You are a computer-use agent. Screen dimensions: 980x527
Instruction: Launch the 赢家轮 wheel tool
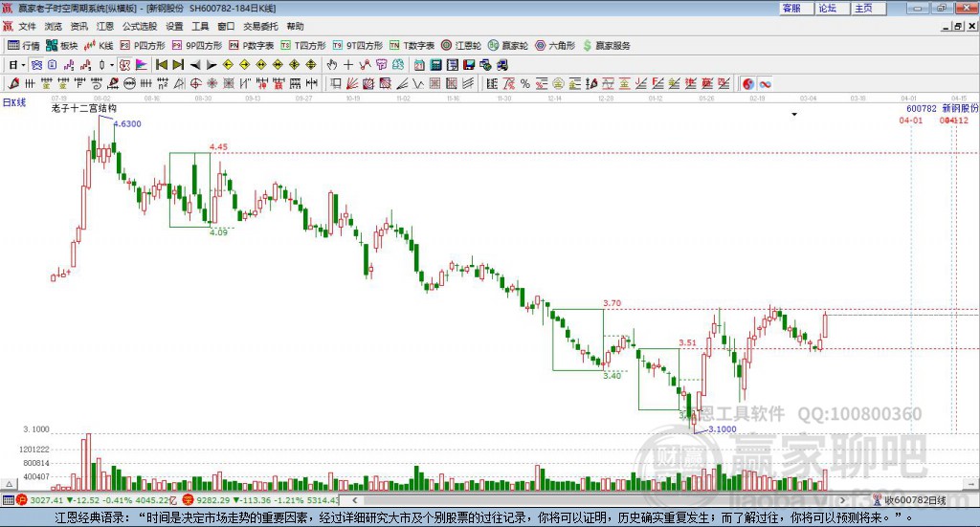click(508, 46)
